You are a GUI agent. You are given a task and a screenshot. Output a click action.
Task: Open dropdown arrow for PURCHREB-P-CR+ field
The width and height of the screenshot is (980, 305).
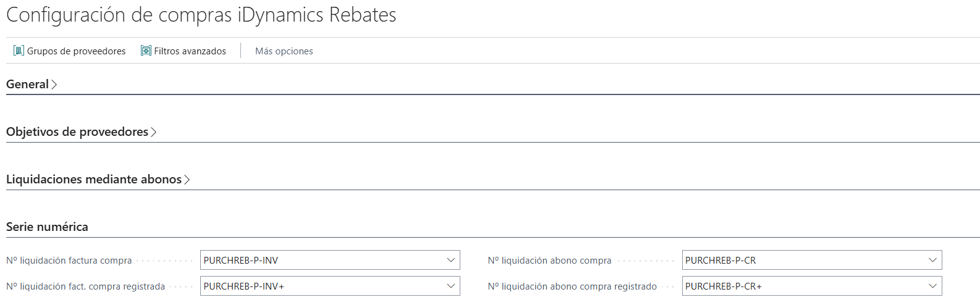tap(933, 286)
